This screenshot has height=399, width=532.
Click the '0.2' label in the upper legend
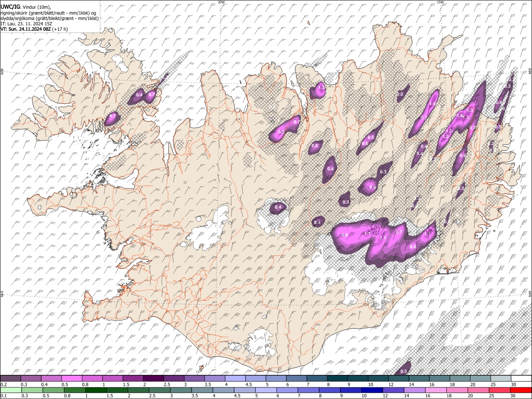(x=3, y=384)
